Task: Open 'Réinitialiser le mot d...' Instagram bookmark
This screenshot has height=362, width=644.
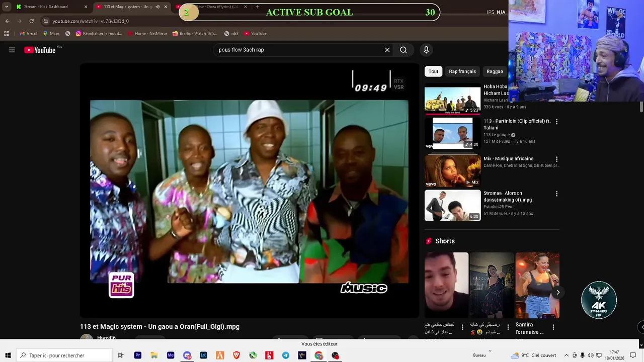Action: tap(99, 34)
